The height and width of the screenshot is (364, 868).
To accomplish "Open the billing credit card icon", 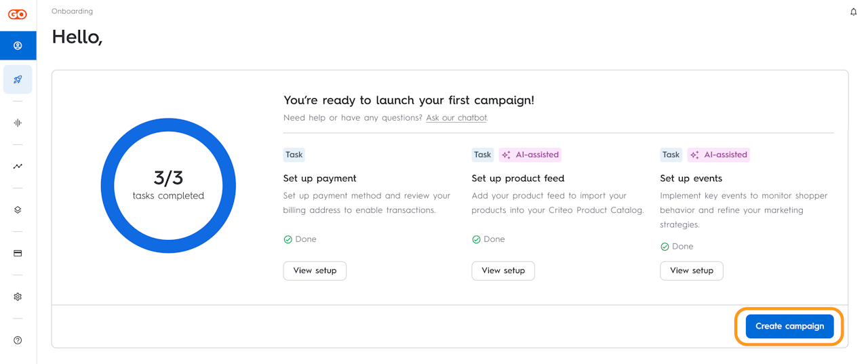I will click(18, 253).
